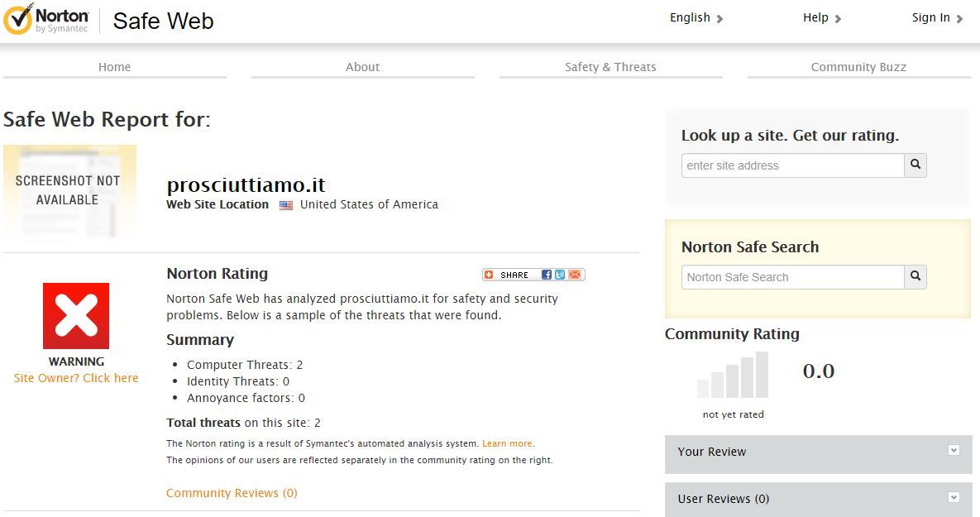Go to the Home tab
The image size is (980, 517).
point(114,68)
